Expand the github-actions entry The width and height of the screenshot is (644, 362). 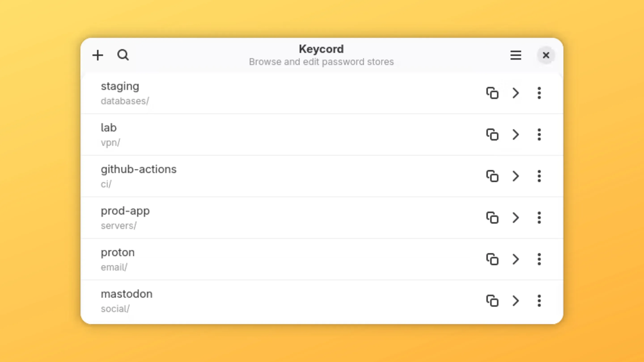tap(515, 176)
